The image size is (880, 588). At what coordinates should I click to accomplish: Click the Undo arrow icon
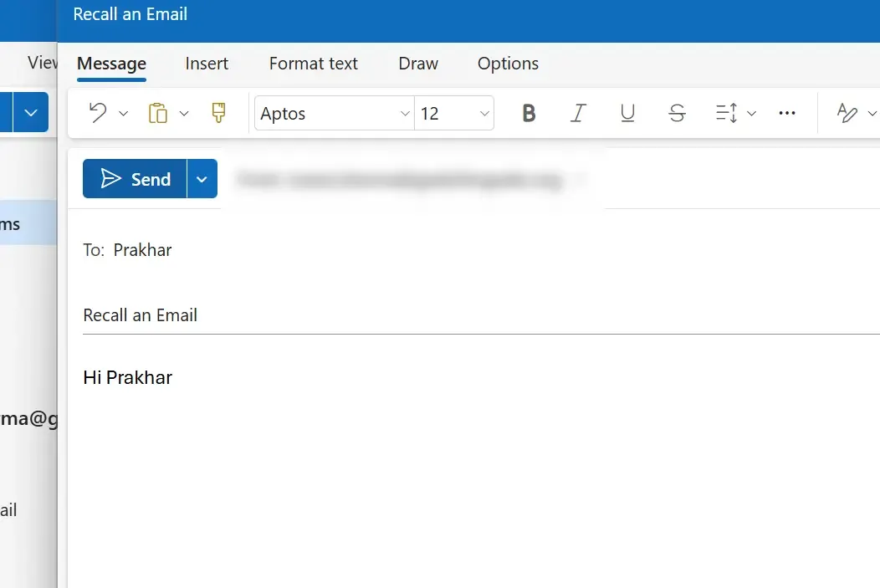tap(98, 113)
